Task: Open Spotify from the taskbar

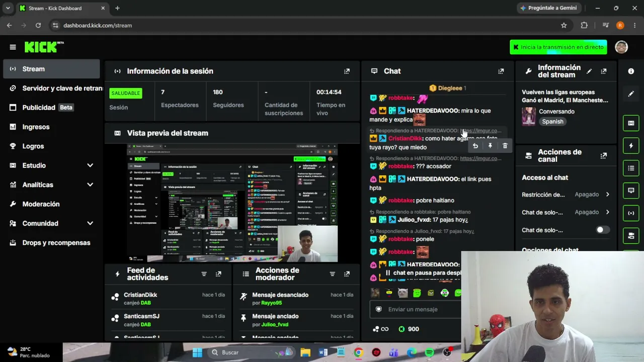Action: [429, 352]
